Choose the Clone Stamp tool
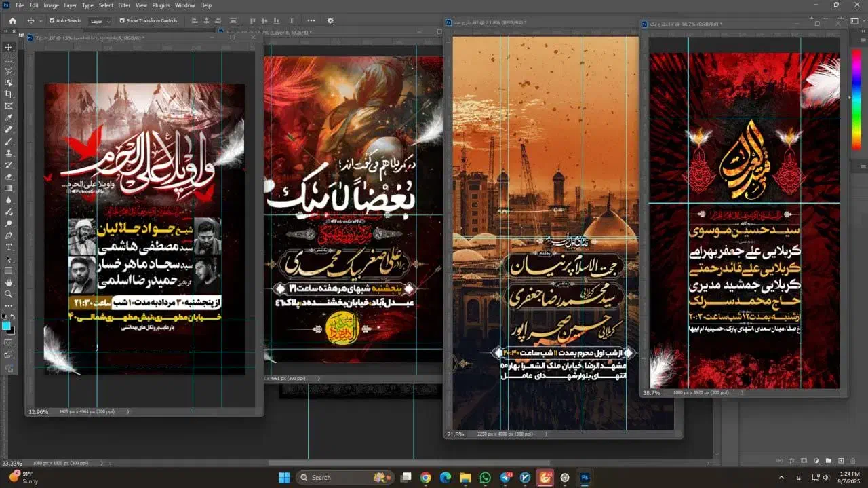Screen dimensions: 868x488 (9, 154)
